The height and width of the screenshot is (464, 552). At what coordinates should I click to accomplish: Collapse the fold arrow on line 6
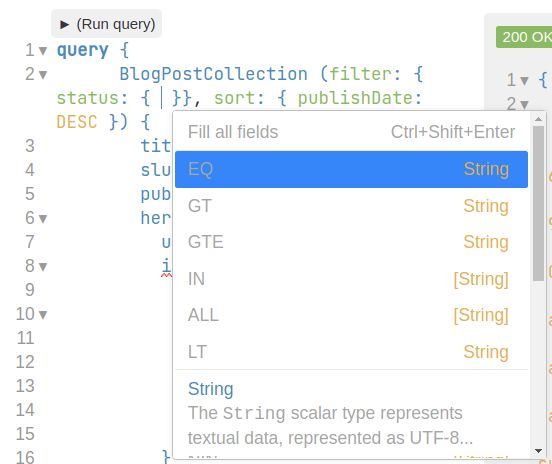(x=43, y=219)
